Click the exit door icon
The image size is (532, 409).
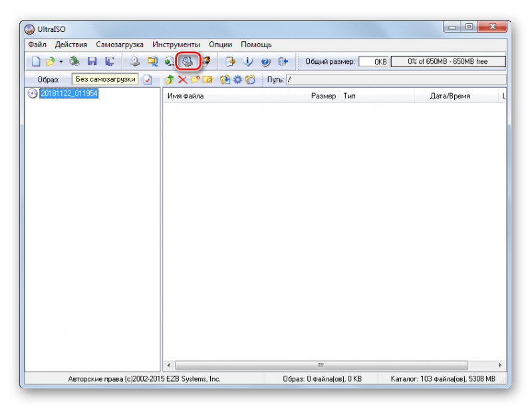coord(283,61)
